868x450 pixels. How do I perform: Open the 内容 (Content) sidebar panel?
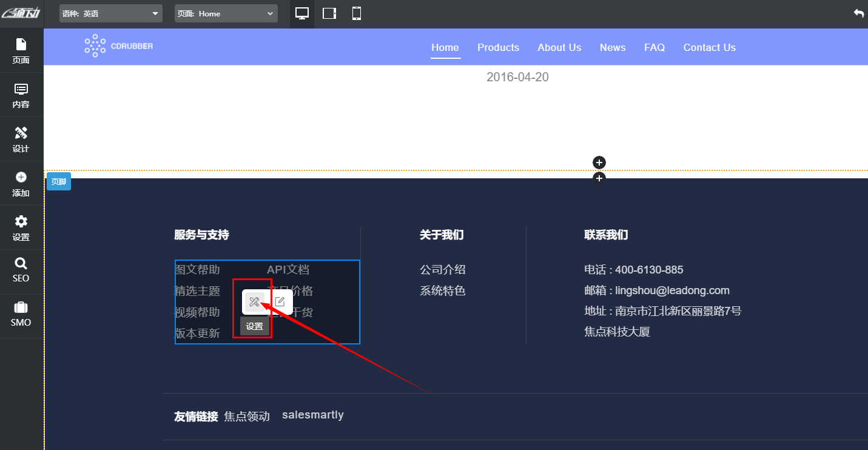(x=21, y=95)
